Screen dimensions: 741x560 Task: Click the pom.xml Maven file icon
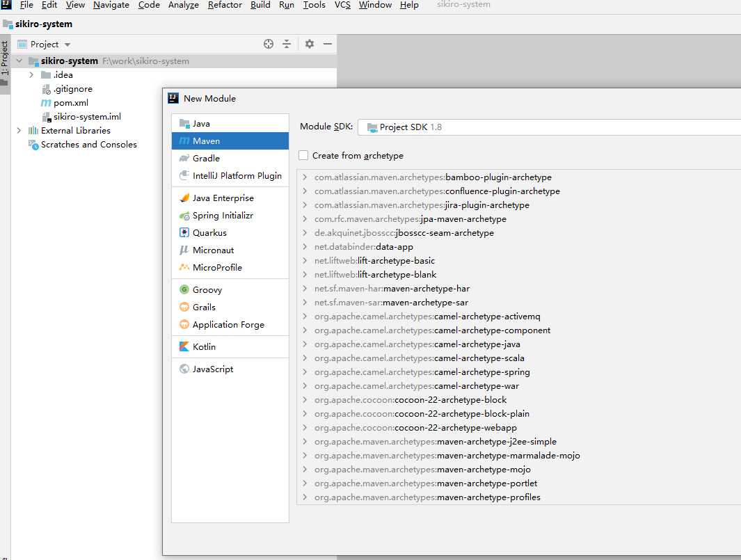(x=46, y=102)
